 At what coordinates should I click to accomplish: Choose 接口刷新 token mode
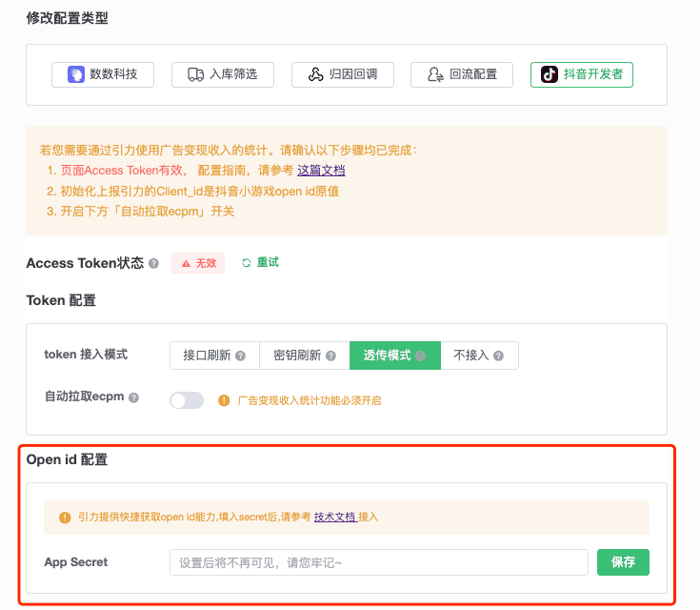pyautogui.click(x=214, y=356)
